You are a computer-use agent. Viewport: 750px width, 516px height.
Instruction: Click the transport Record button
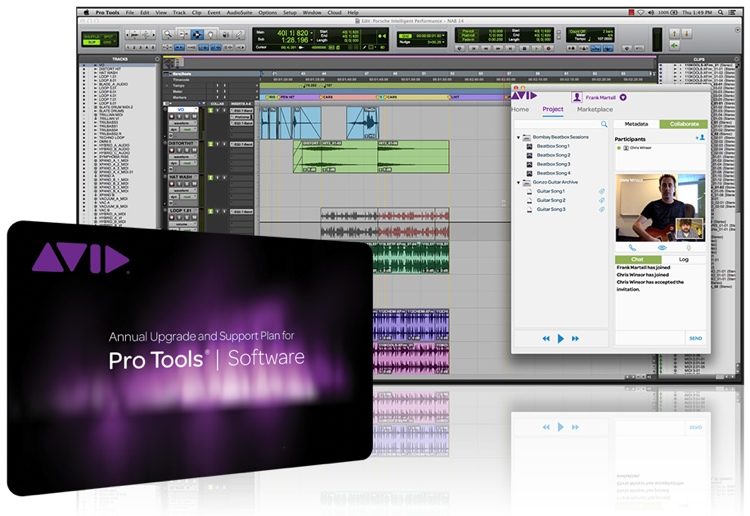pyautogui.click(x=549, y=48)
